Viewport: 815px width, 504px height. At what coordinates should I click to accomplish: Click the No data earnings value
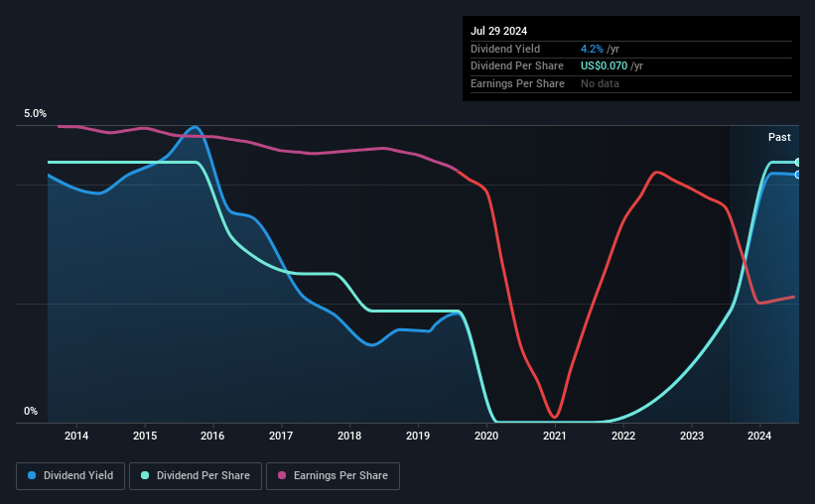click(x=600, y=83)
